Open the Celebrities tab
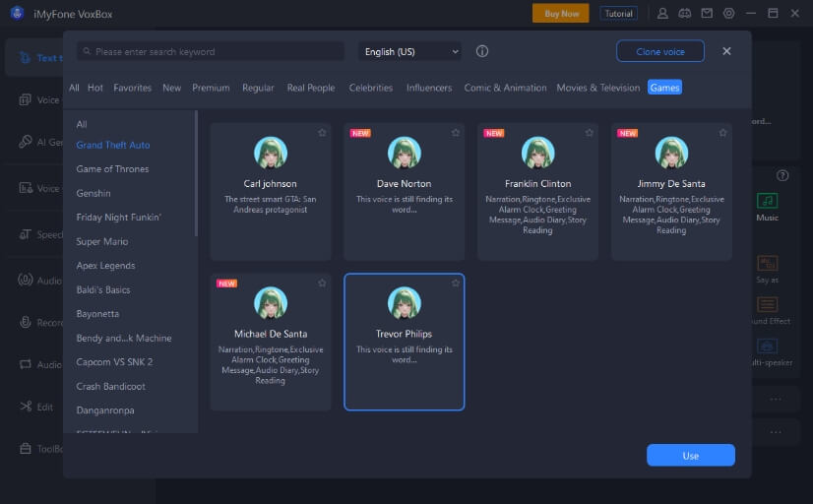 pos(370,88)
